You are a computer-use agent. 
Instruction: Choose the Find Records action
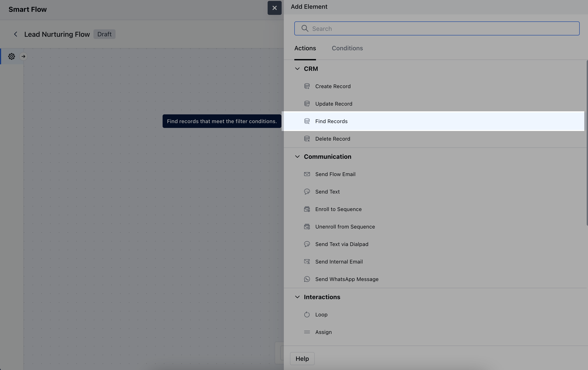tap(331, 121)
